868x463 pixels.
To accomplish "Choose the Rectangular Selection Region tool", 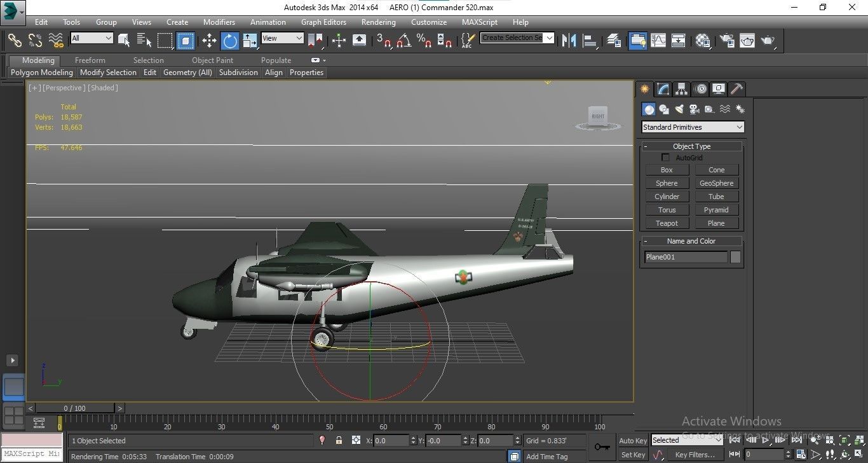I will click(165, 40).
